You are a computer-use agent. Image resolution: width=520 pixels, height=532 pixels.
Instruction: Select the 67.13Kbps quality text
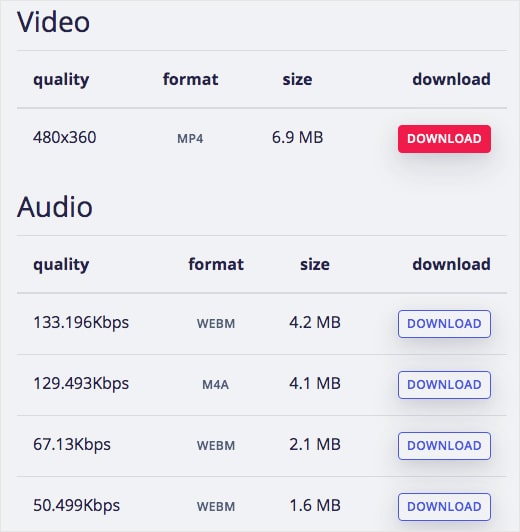72,444
